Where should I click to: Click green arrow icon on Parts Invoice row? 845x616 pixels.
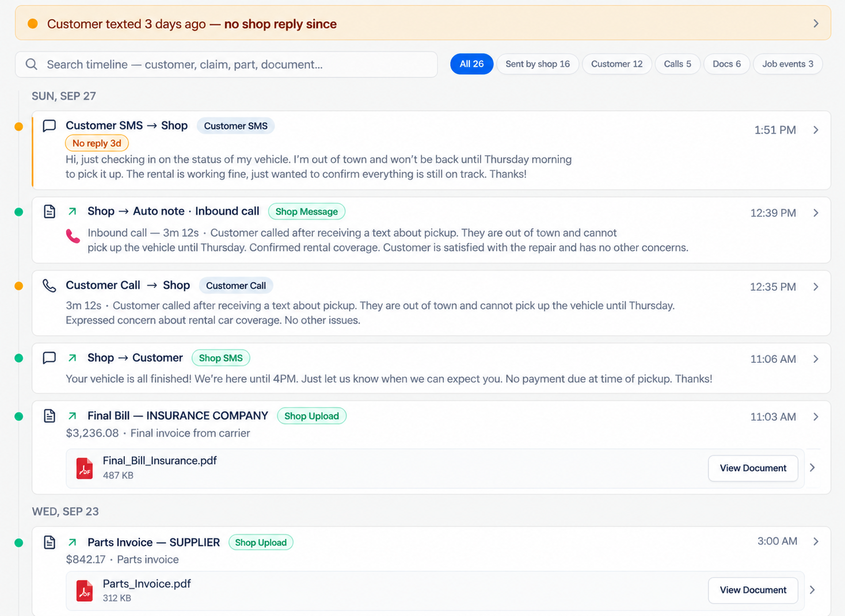[73, 542]
